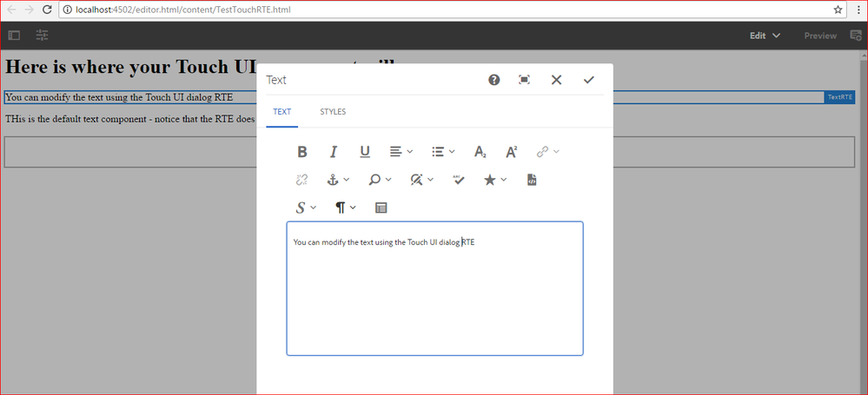Image resolution: width=868 pixels, height=395 pixels.
Task: Open the Edit mode selector
Action: pyautogui.click(x=765, y=36)
